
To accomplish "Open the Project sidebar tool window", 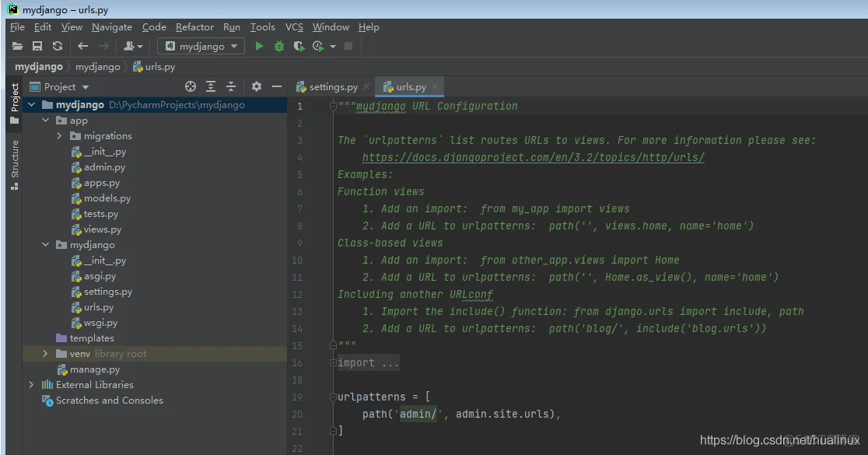I will pos(15,103).
